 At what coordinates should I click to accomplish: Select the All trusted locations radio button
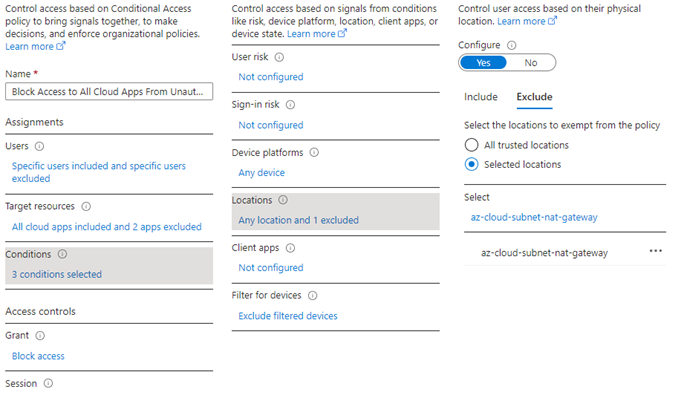(471, 145)
